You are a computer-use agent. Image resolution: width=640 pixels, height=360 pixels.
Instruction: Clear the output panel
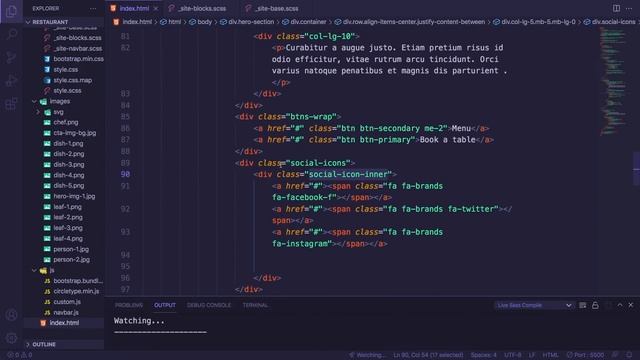pos(583,305)
